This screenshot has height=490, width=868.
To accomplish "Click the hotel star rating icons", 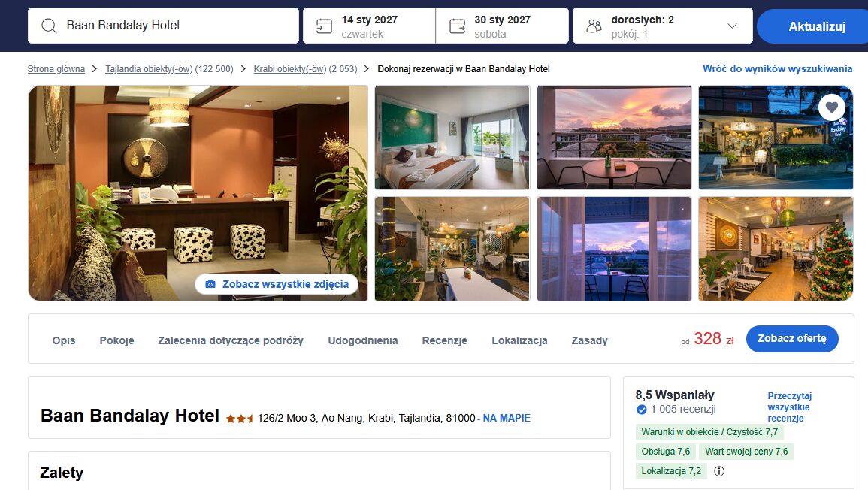I will pyautogui.click(x=240, y=419).
